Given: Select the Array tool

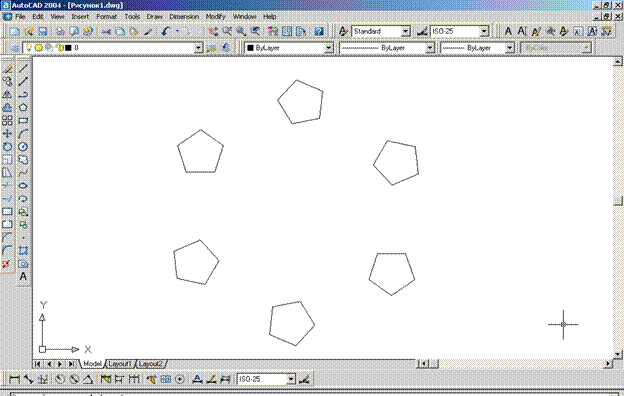Looking at the screenshot, I should point(7,121).
